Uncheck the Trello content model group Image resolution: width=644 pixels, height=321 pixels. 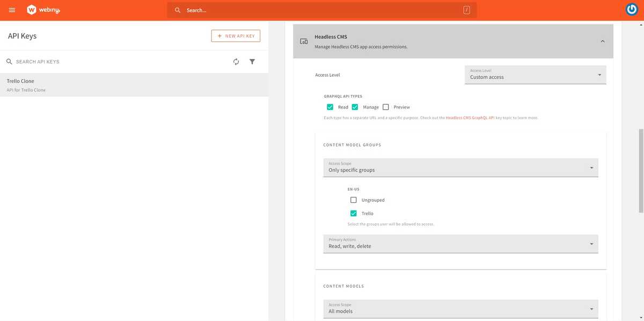click(x=353, y=213)
